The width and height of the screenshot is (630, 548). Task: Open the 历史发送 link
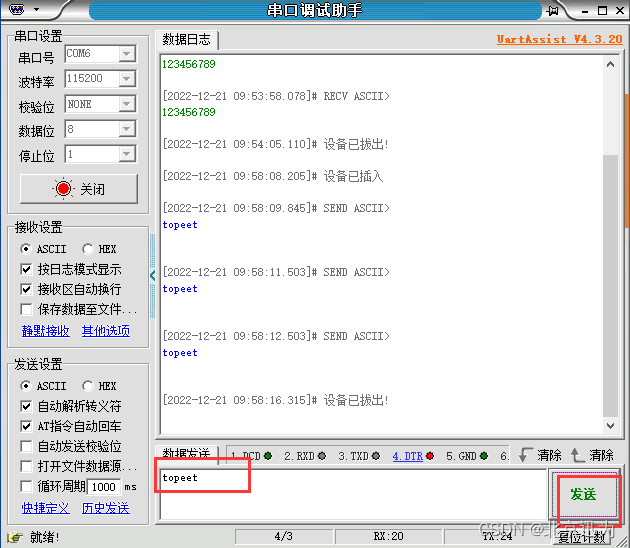(106, 508)
